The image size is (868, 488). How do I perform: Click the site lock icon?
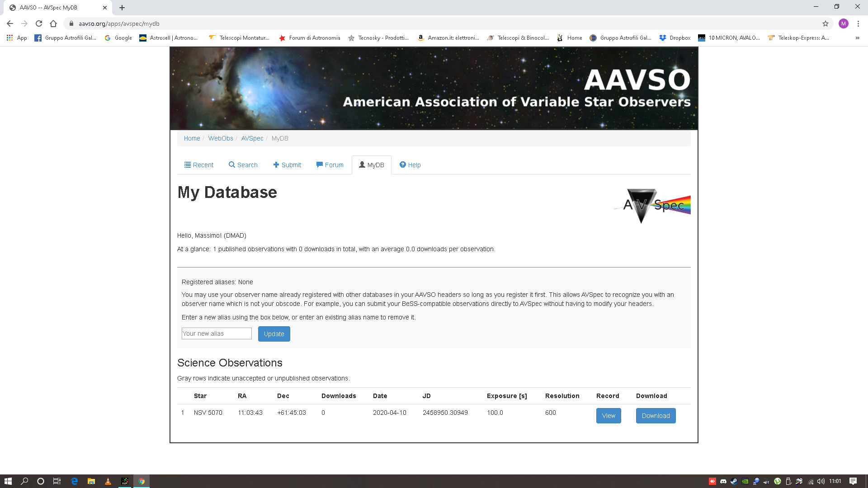pyautogui.click(x=71, y=23)
